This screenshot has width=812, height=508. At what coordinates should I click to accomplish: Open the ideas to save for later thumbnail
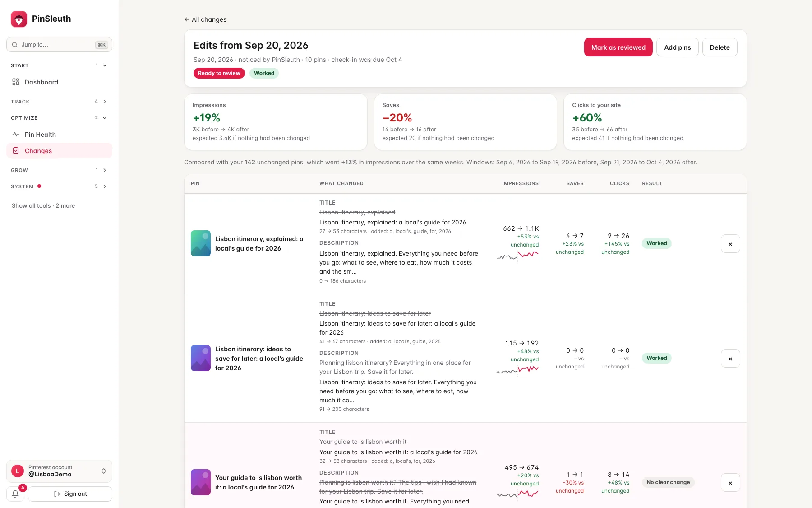click(201, 358)
